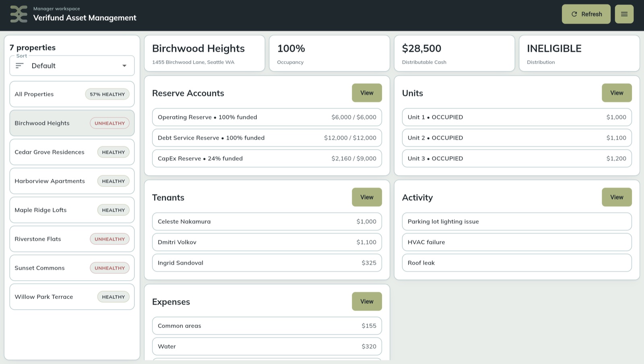Select Birchwood Heights property
Screen dimensions: 644x364
[72, 123]
